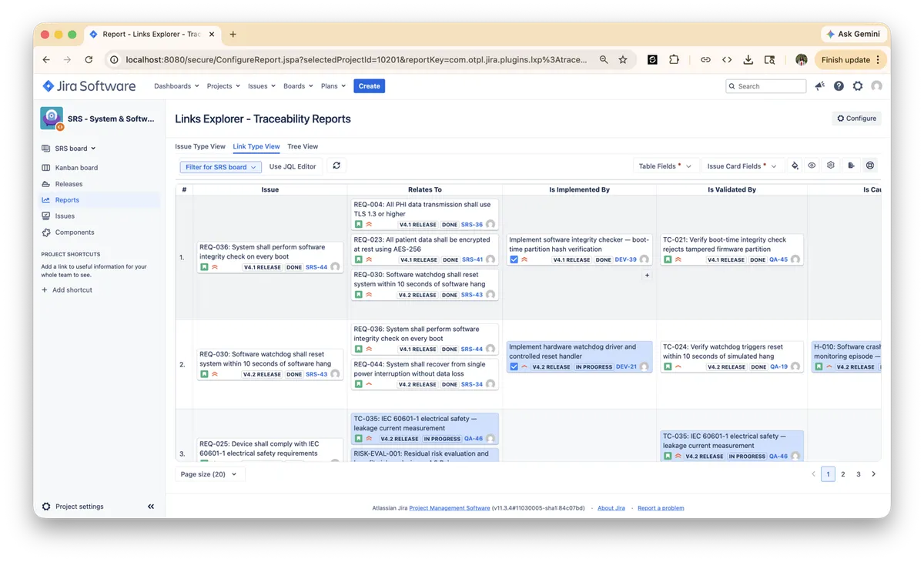The width and height of the screenshot is (924, 562).
Task: Open Filter for SRS board dropdown
Action: coord(221,167)
